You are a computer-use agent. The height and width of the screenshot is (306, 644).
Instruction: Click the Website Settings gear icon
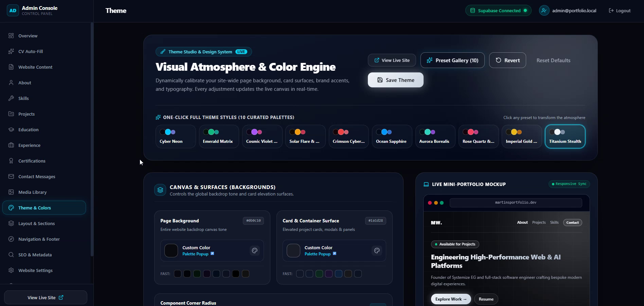click(x=11, y=270)
